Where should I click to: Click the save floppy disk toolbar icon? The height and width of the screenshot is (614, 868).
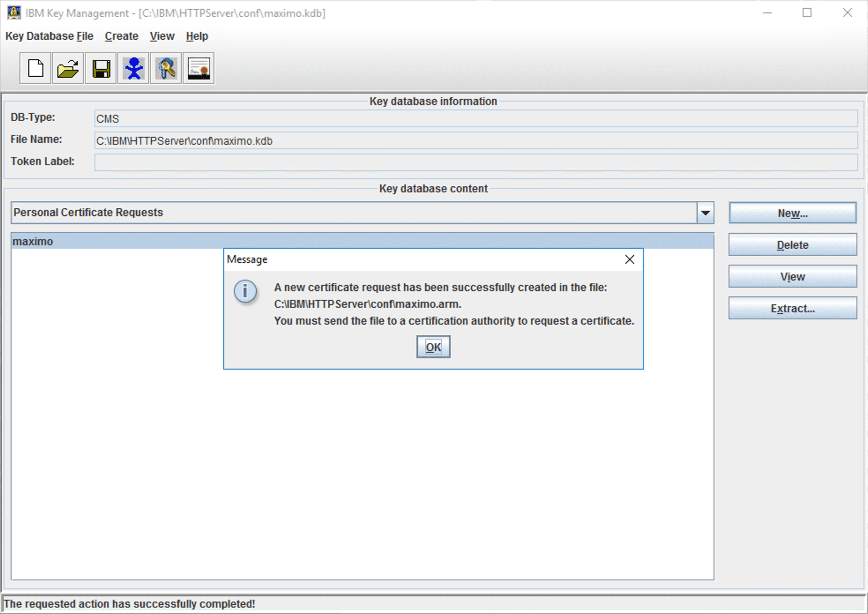[x=101, y=68]
